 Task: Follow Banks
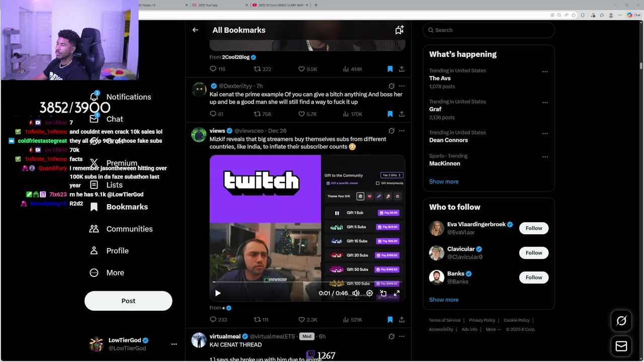click(534, 278)
